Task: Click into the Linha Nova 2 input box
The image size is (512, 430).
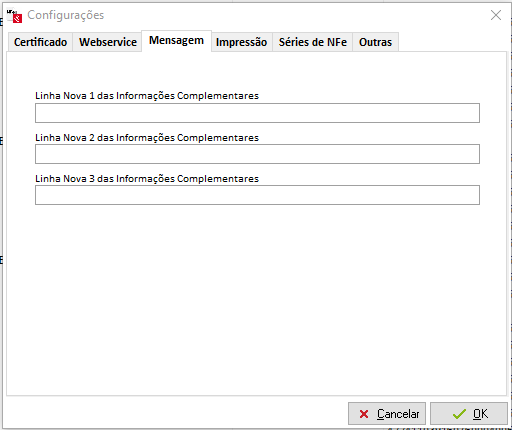Action: [x=257, y=154]
